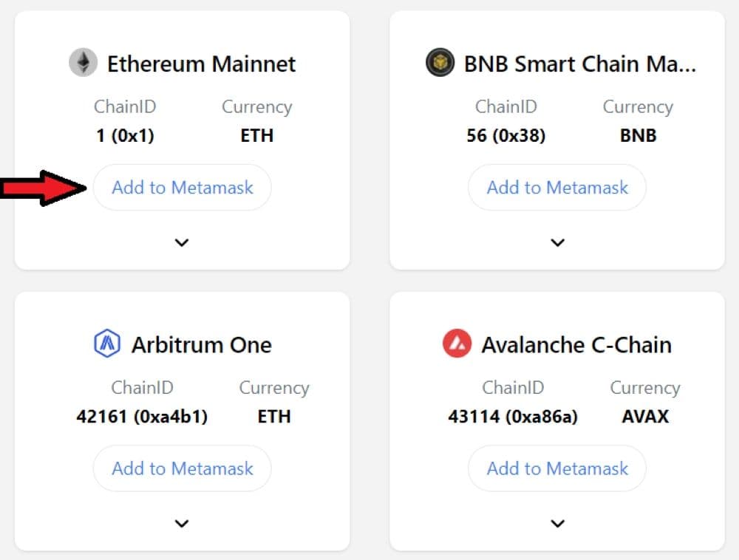Expand the BNB Smart Chain card chevron
Viewport: 739px width, 560px height.
(558, 242)
